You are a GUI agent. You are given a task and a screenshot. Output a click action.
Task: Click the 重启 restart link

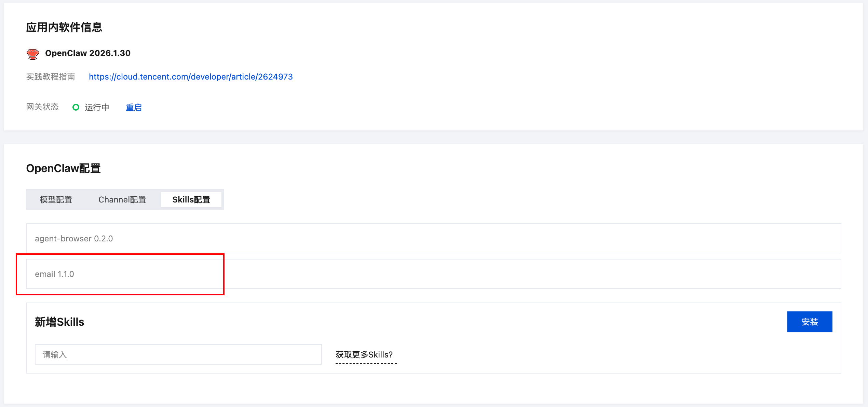tap(134, 108)
